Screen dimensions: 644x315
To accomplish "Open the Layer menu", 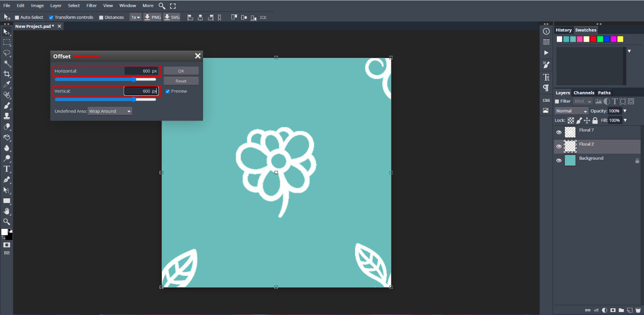I will point(56,6).
